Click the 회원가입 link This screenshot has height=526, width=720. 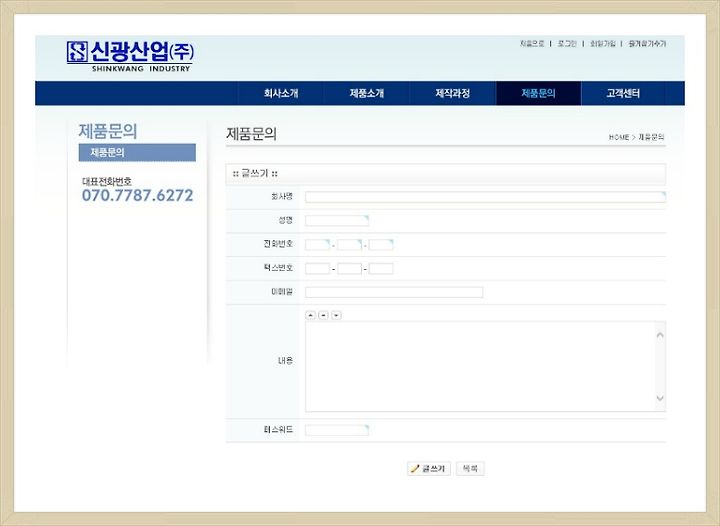pyautogui.click(x=602, y=44)
